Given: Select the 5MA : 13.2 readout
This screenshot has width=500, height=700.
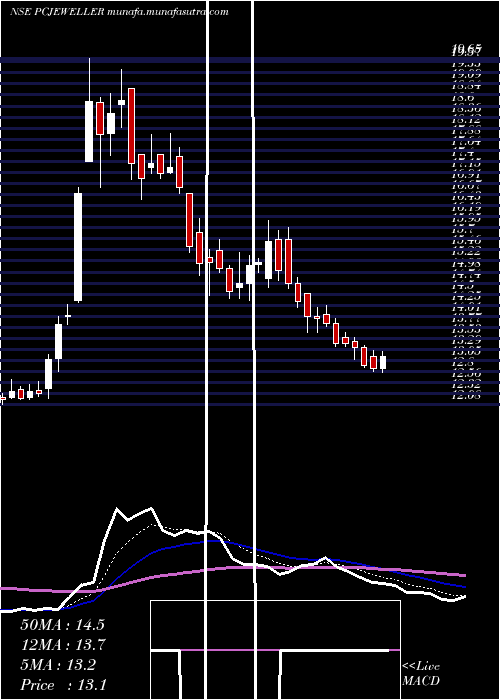Looking at the screenshot, I should click(x=58, y=665).
